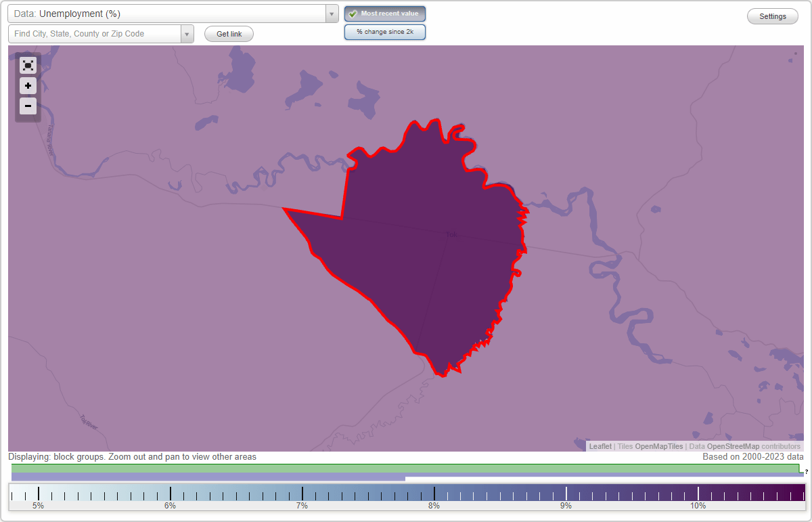Click the Tuk town label on map
Image resolution: width=812 pixels, height=522 pixels.
click(451, 234)
